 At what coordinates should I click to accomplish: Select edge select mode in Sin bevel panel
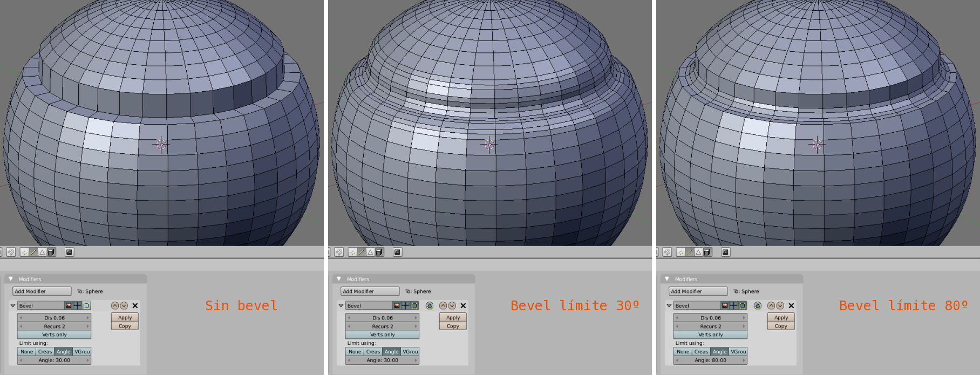(33, 252)
